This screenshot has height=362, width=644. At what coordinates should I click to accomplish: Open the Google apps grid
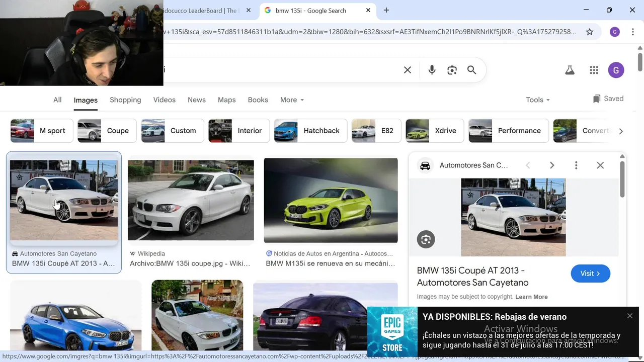click(594, 70)
